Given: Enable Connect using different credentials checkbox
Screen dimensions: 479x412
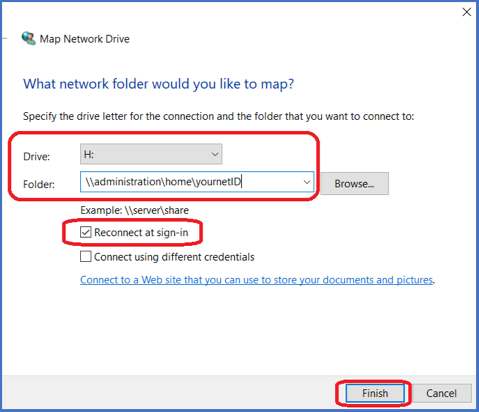Looking at the screenshot, I should coord(86,257).
